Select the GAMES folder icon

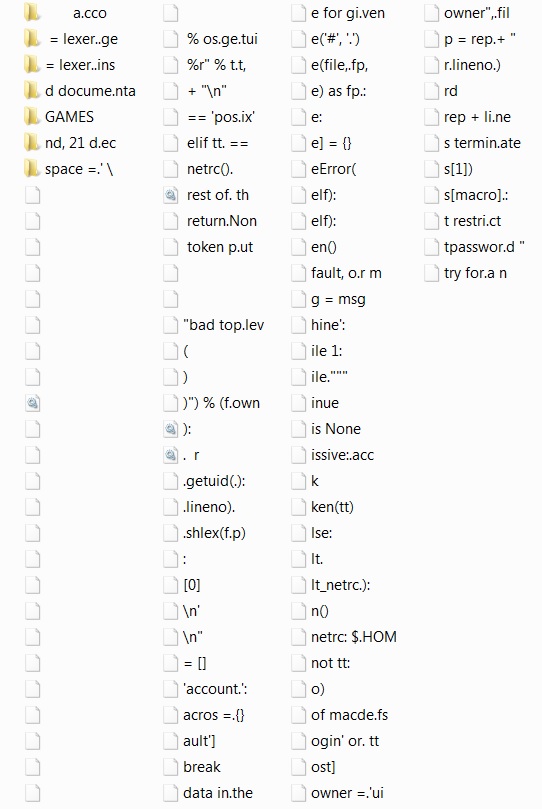coord(31,117)
